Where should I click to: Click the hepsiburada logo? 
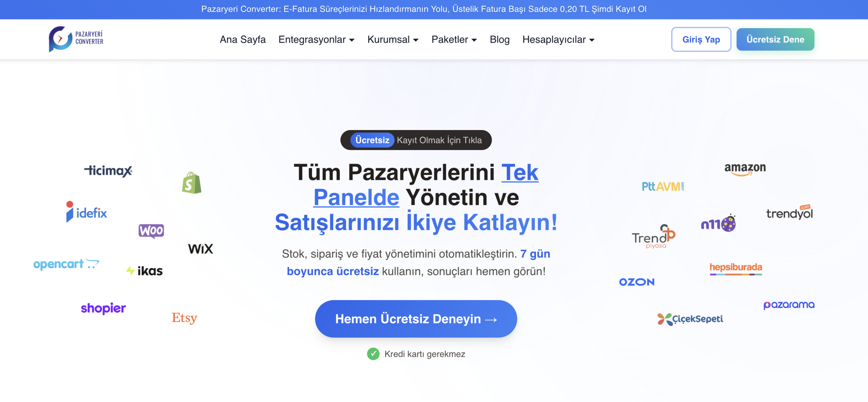[x=736, y=269]
